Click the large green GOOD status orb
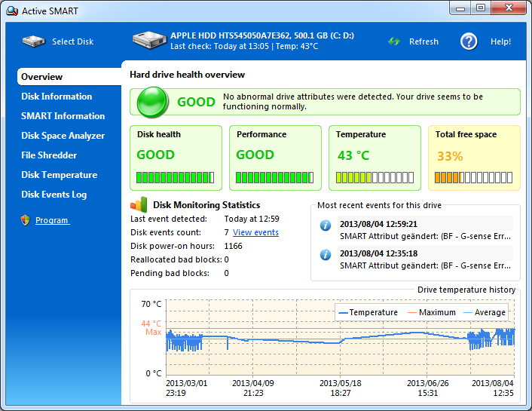Image resolution: width=532 pixels, height=411 pixels. [152, 102]
